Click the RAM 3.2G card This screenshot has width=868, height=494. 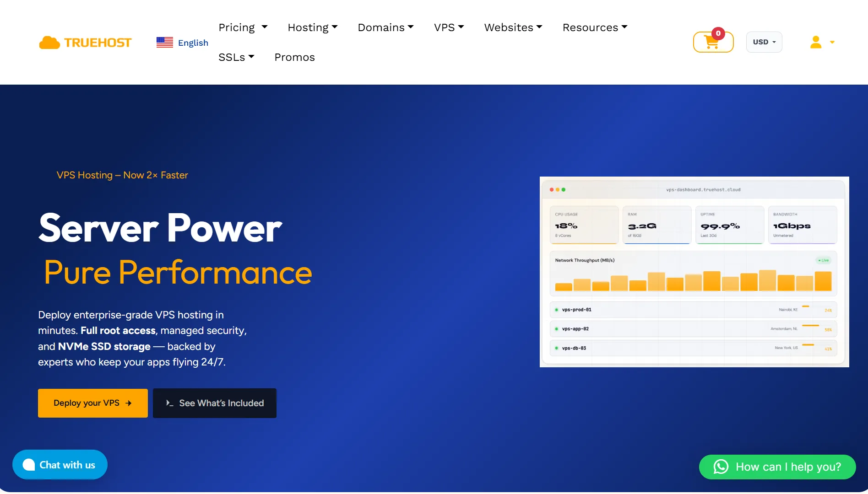(656, 225)
